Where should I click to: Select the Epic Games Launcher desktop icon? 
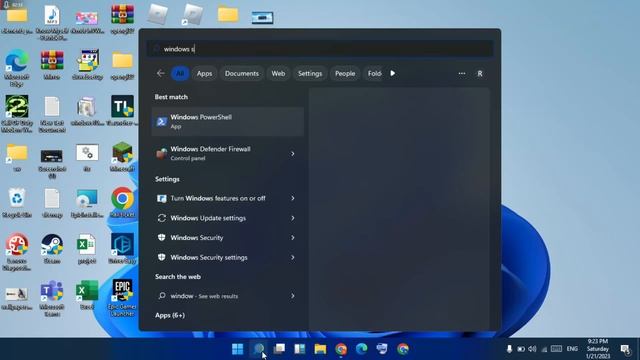[x=122, y=298]
